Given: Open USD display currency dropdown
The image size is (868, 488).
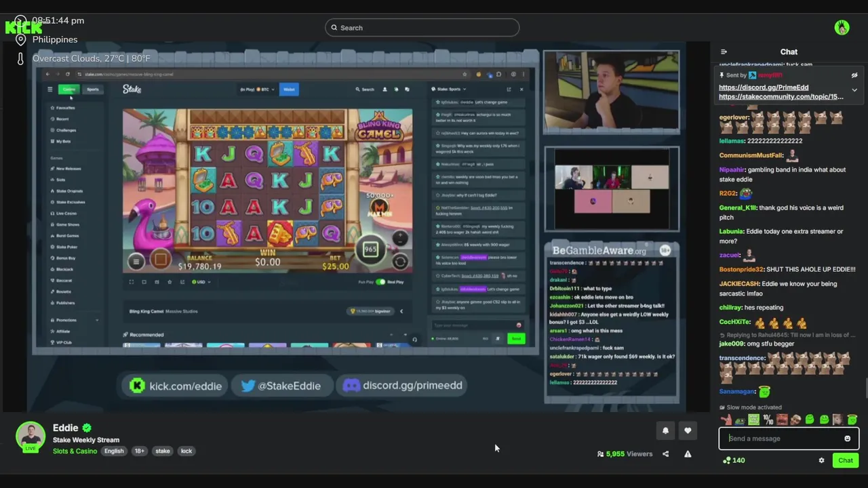Looking at the screenshot, I should click(x=200, y=282).
